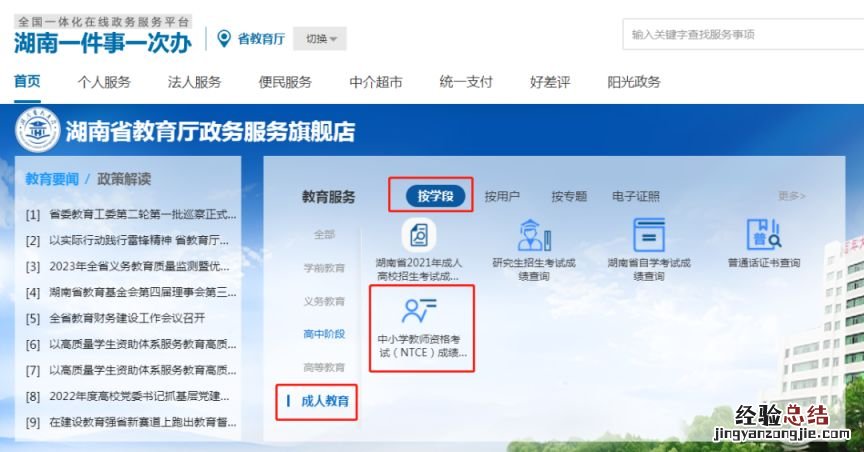Open the 统一支付 menu
The image size is (864, 452).
click(466, 82)
